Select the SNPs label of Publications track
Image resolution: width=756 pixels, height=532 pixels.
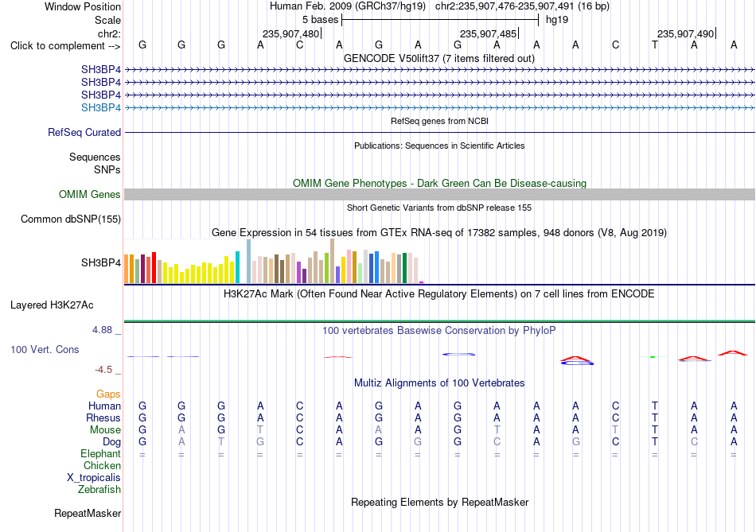[107, 169]
